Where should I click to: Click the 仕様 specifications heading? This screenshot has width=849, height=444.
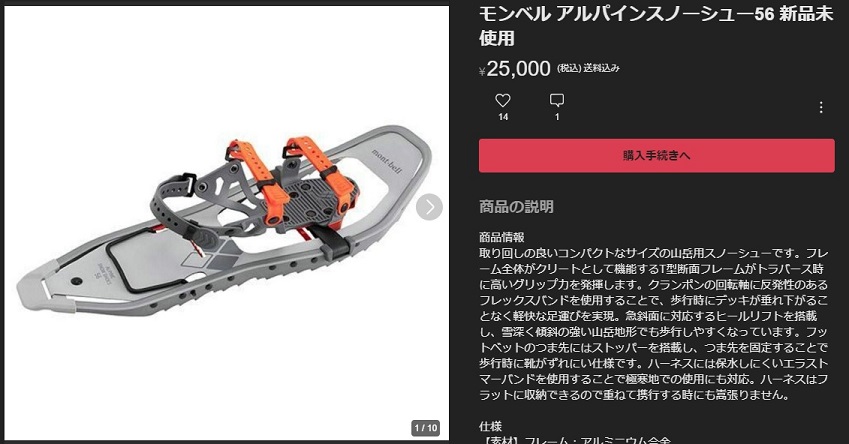point(490,426)
